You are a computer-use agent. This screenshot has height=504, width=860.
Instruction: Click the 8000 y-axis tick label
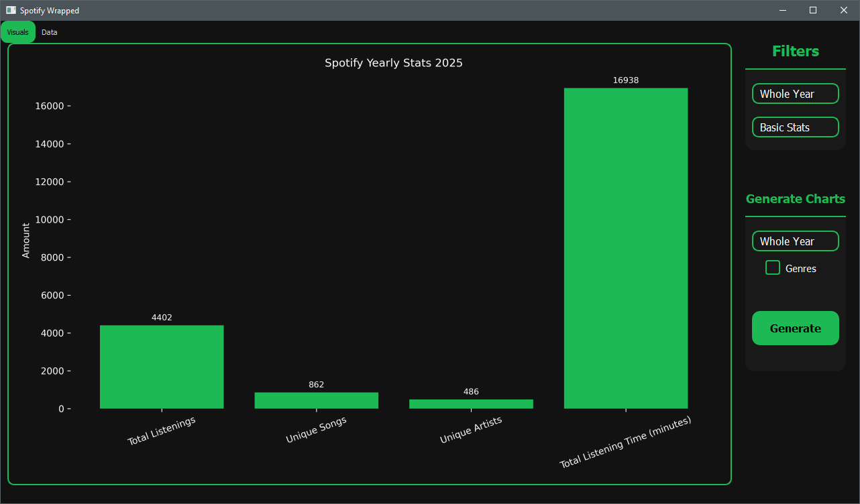pyautogui.click(x=52, y=257)
